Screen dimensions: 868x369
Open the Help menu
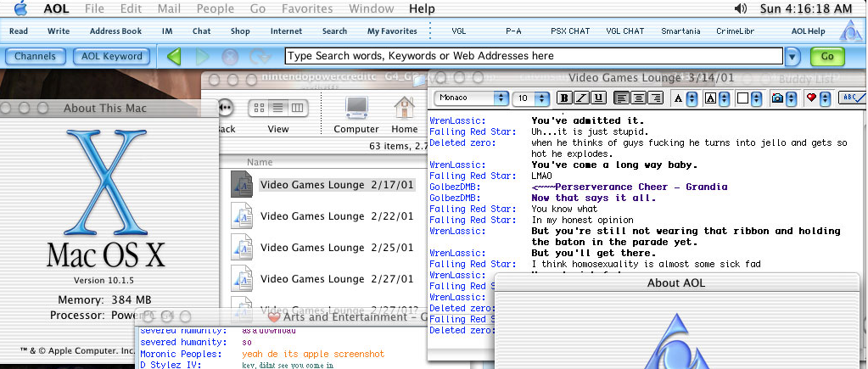(x=422, y=8)
